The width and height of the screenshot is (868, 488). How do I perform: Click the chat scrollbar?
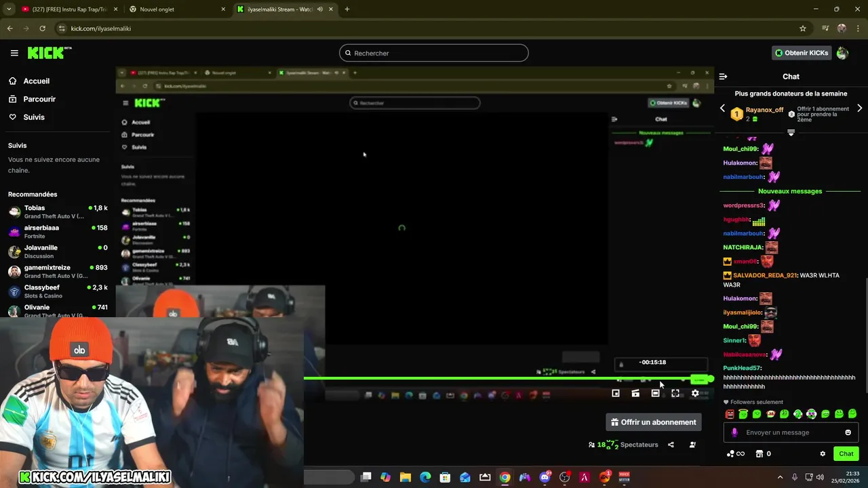click(x=865, y=335)
